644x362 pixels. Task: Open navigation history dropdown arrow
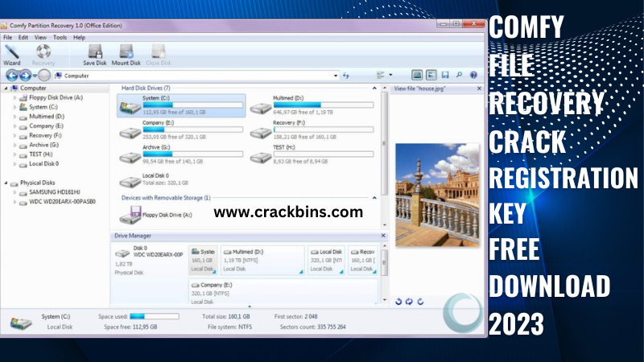[x=35, y=76]
